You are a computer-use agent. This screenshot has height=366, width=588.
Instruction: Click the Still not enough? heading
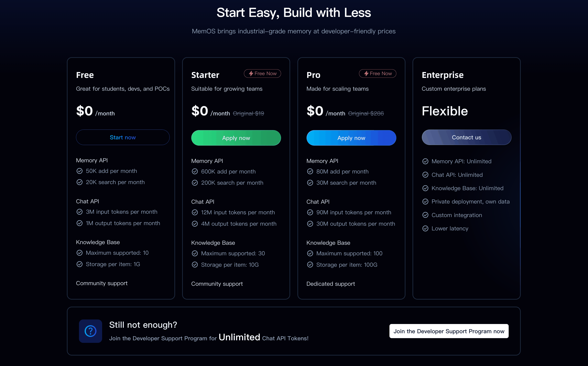point(143,325)
